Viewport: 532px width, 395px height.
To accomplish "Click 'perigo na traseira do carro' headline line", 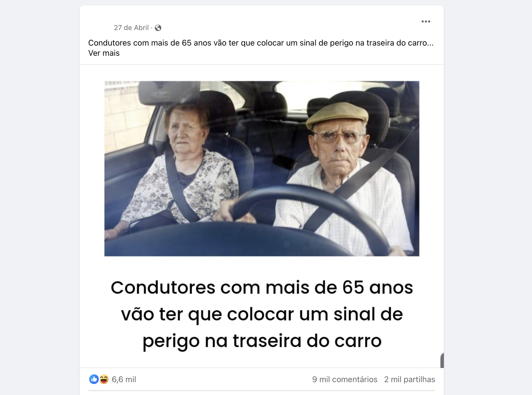I will (x=262, y=341).
